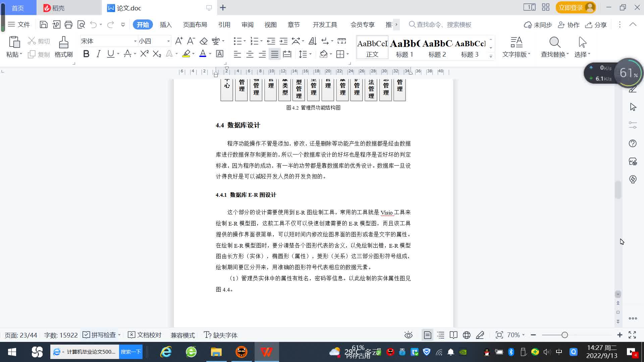Click the sidebar settings sliders icon
Screen dimensions: 644x362
click(x=633, y=125)
